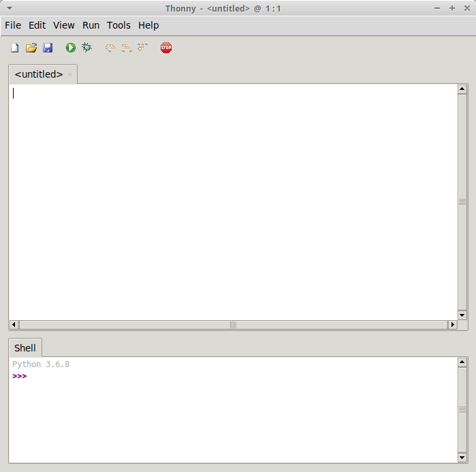Close the <untitled> tab with its x
The height and width of the screenshot is (472, 476).
70,74
